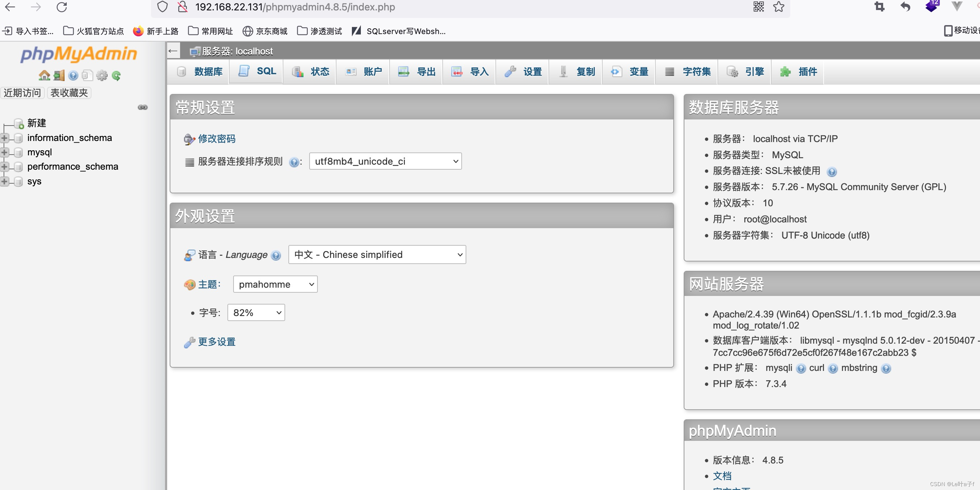The height and width of the screenshot is (490, 980).
Task: Click the help icon after curl extension
Action: 833,369
